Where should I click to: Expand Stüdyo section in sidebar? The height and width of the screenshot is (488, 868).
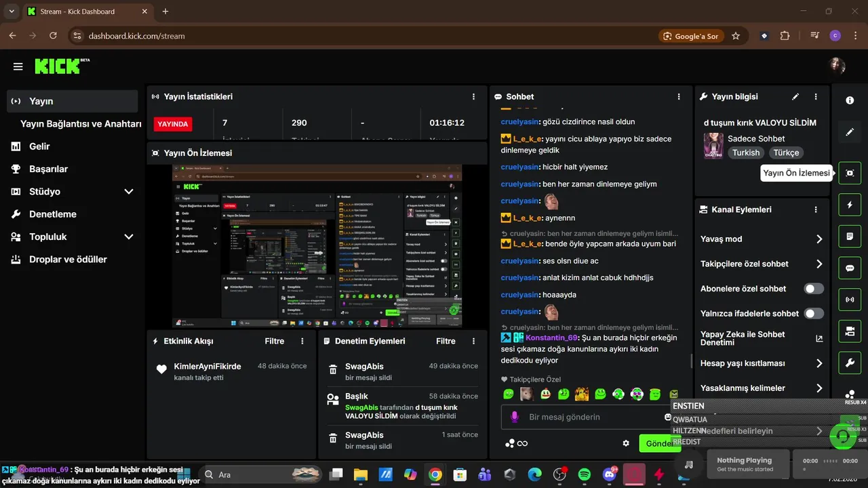(x=129, y=192)
